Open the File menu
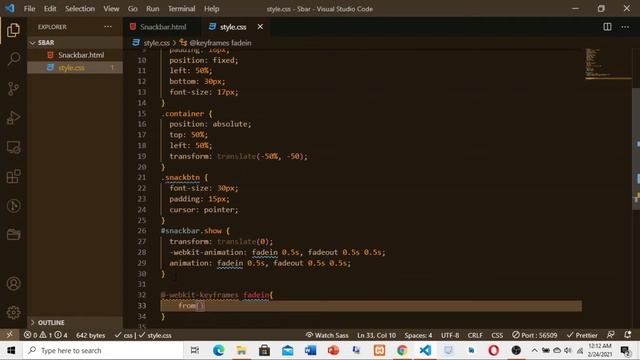640x360 pixels. [x=29, y=9]
